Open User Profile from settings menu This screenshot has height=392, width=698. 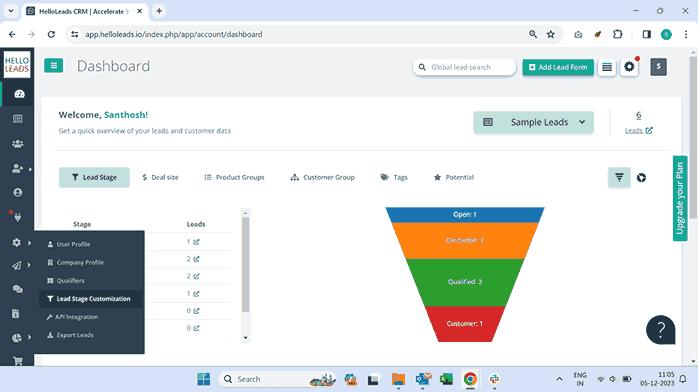coord(69,244)
